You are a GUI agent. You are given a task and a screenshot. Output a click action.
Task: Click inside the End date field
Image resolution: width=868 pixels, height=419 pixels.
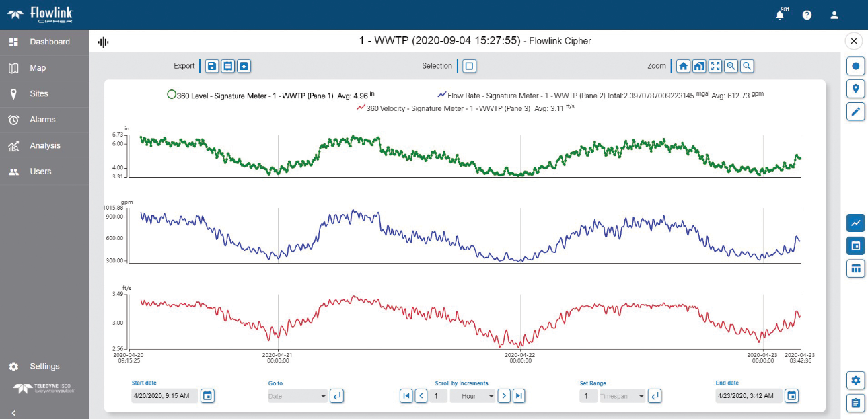pos(747,395)
